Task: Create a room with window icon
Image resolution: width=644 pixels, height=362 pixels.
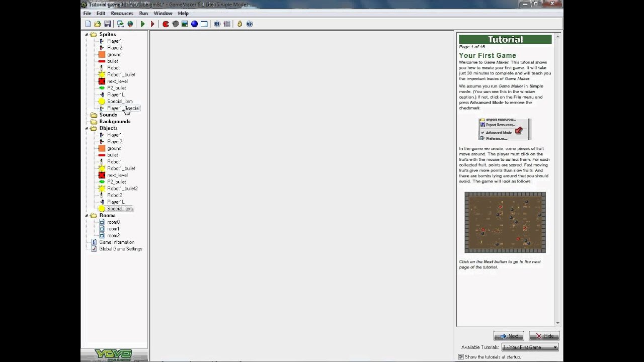Action: (204, 24)
